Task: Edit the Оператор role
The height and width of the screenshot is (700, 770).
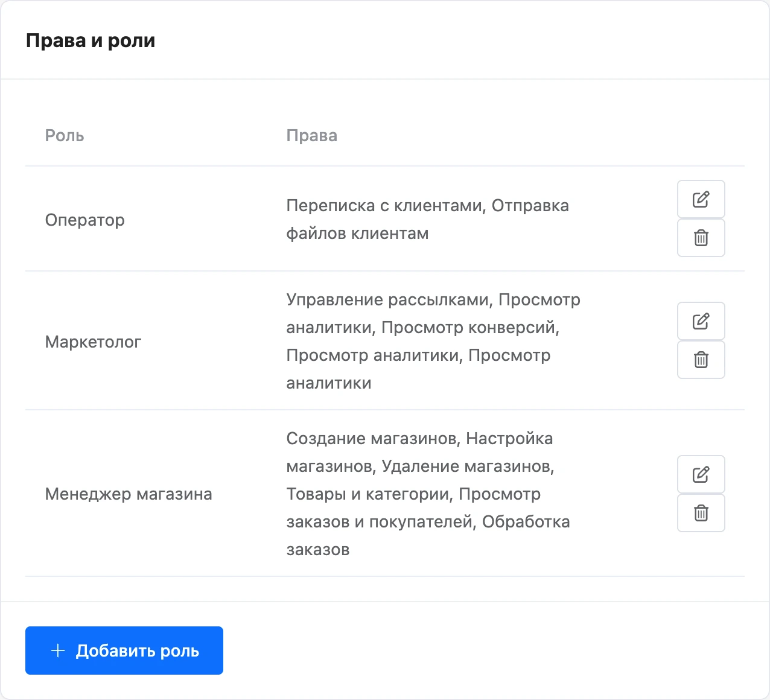Action: pos(701,199)
